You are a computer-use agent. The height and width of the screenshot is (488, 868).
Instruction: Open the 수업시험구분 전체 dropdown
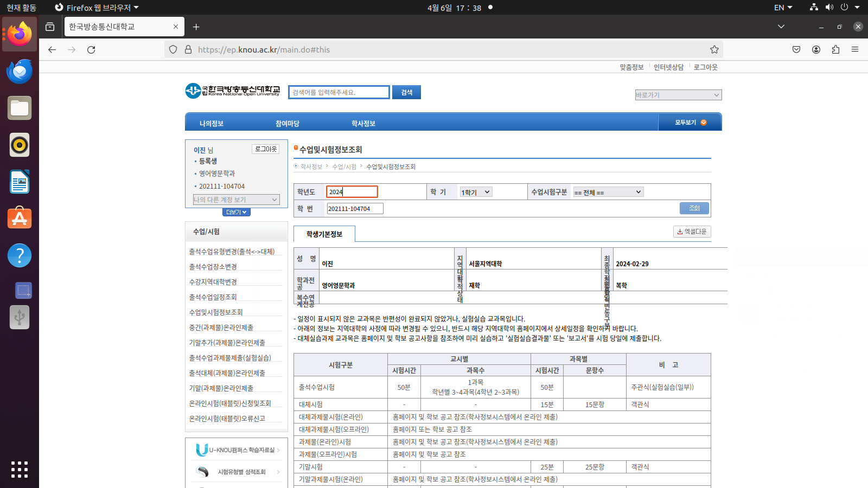(x=608, y=192)
